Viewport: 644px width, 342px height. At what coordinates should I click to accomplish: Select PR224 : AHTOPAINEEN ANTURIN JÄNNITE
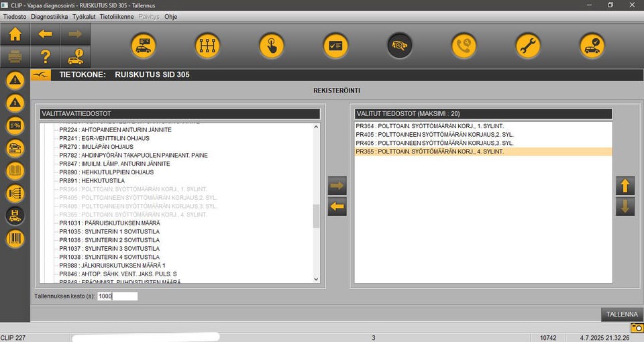tap(115, 129)
